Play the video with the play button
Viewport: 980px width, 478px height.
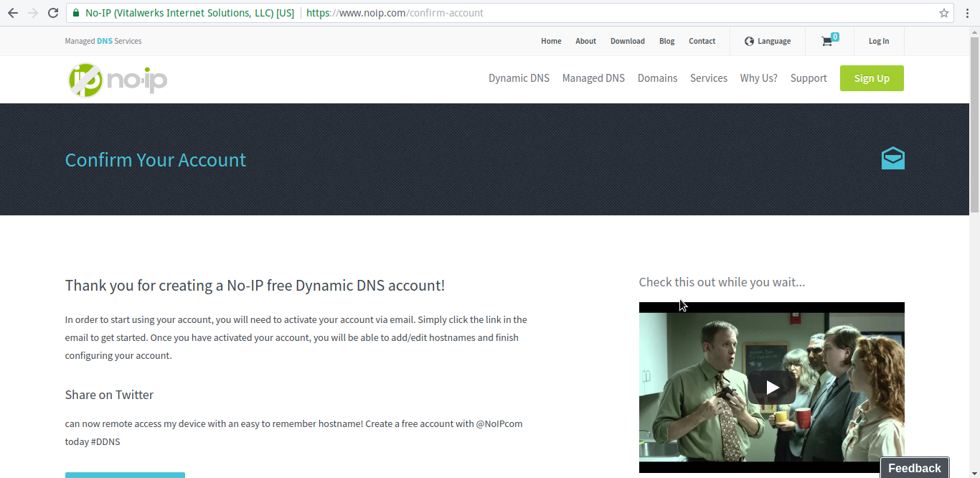point(772,388)
